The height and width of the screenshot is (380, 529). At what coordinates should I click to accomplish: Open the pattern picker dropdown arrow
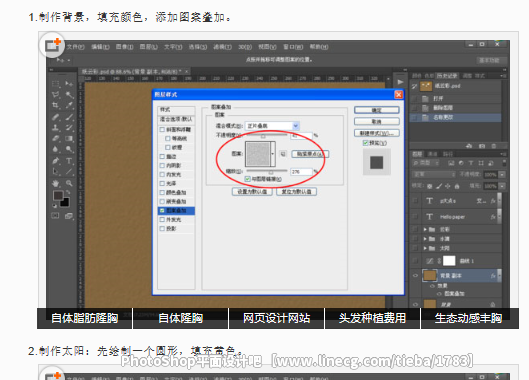pyautogui.click(x=273, y=154)
